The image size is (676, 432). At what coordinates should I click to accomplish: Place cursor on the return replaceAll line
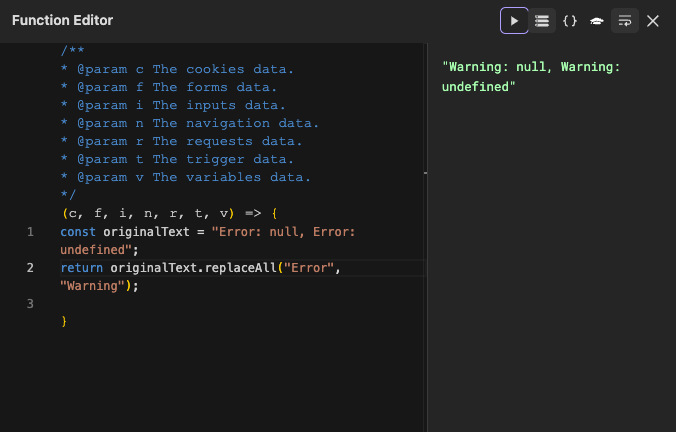(x=200, y=268)
